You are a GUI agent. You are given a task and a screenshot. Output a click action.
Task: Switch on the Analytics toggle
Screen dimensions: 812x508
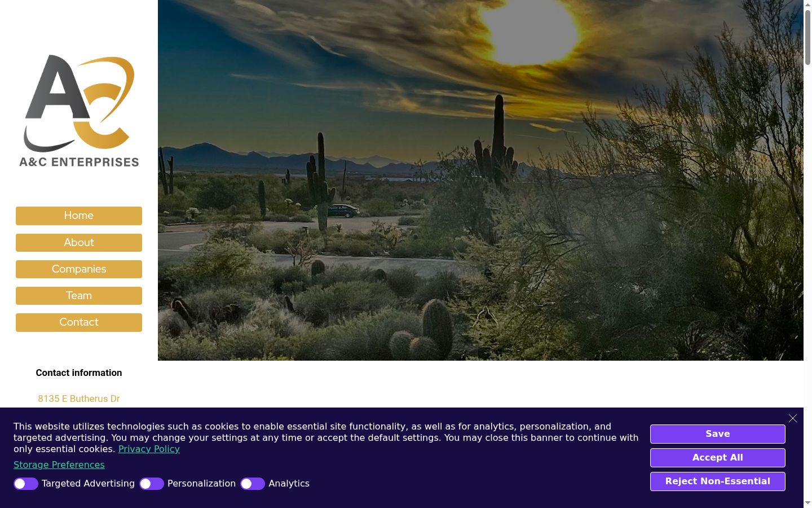[253, 484]
